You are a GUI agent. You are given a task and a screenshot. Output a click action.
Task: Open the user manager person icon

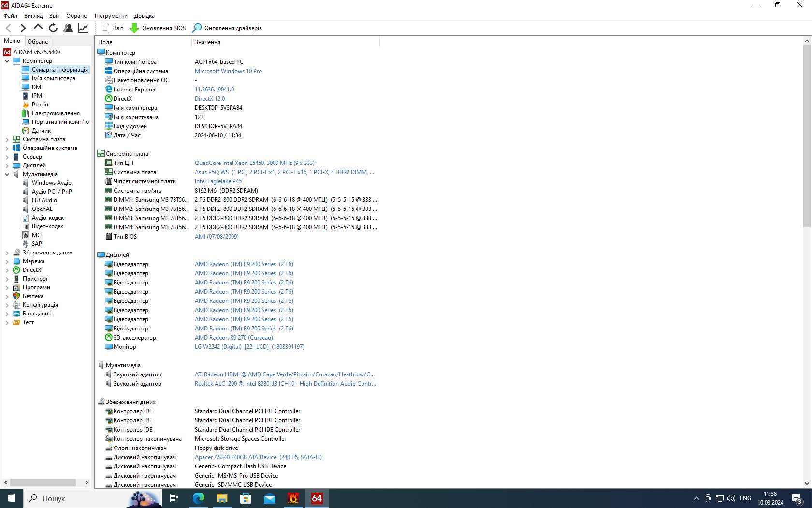click(68, 28)
